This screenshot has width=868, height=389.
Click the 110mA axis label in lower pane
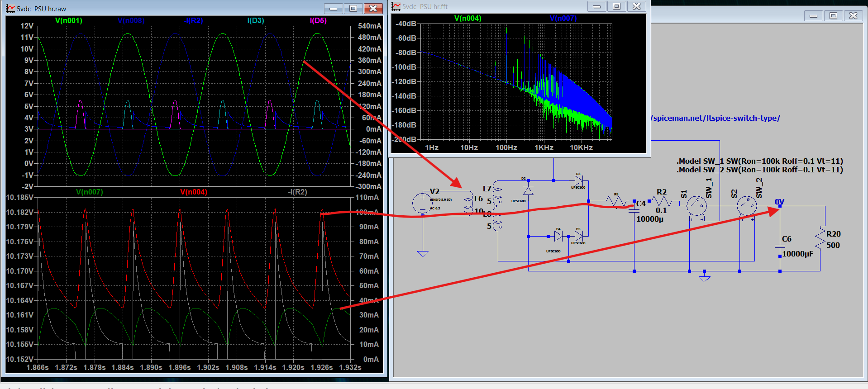click(367, 197)
